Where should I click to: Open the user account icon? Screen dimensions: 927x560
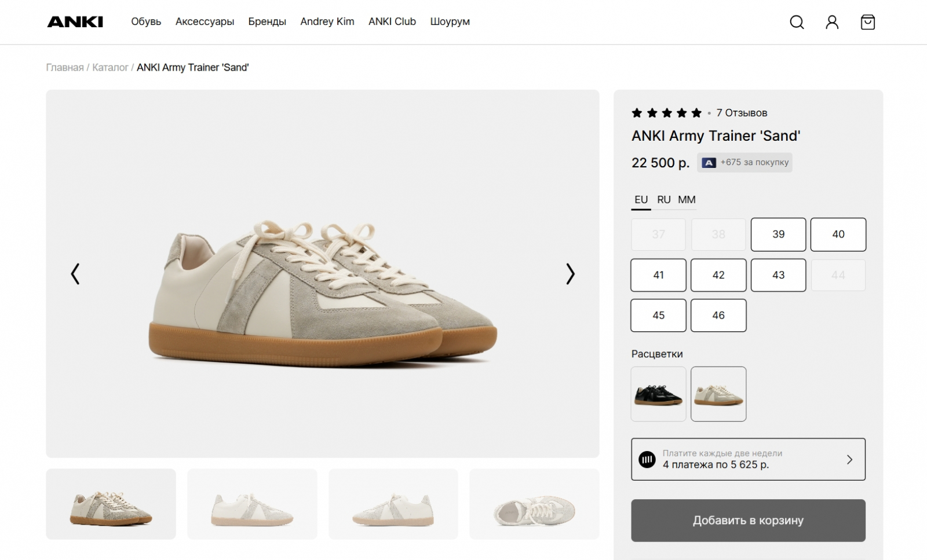click(x=832, y=22)
